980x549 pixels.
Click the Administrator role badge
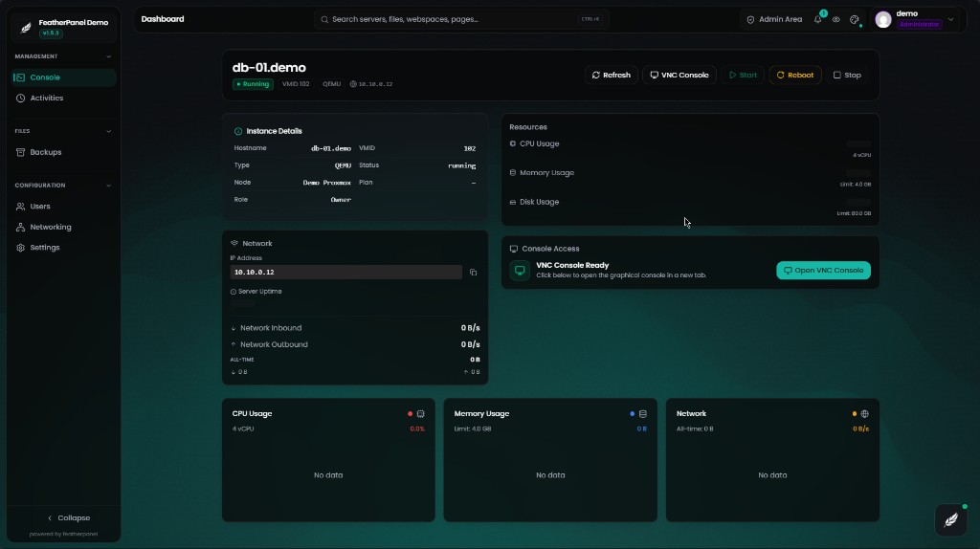(919, 24)
